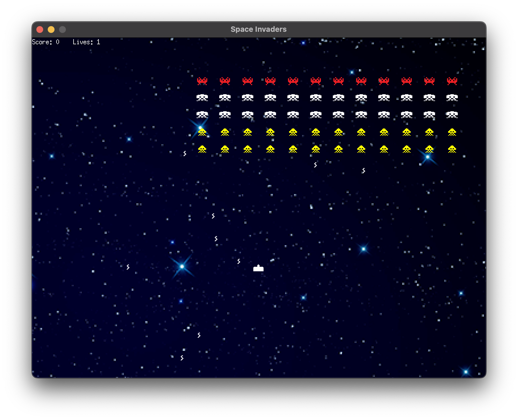518x420 pixels.
Task: Click the zigzag bomb left of the yellow rows
Action: (185, 153)
